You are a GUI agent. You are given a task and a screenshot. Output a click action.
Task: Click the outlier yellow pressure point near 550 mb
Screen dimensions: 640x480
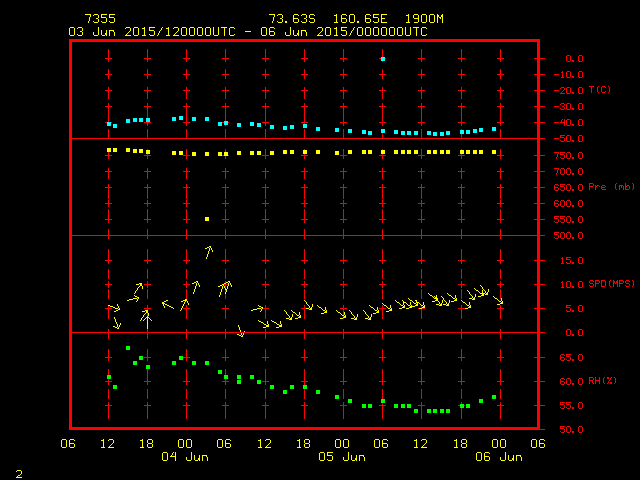click(x=207, y=219)
